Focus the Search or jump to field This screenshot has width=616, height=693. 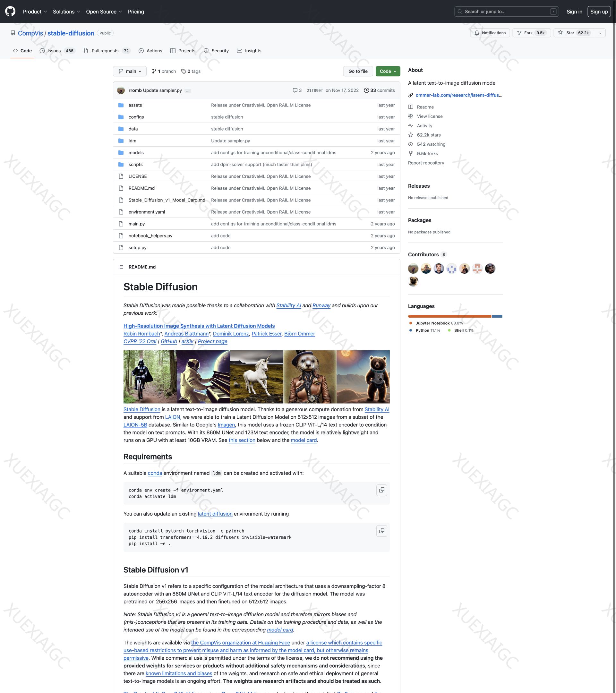point(506,12)
